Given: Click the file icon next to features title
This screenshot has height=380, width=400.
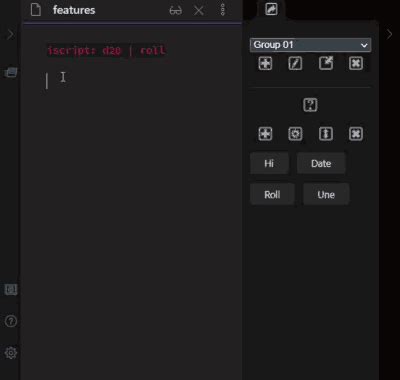Looking at the screenshot, I should (x=36, y=10).
